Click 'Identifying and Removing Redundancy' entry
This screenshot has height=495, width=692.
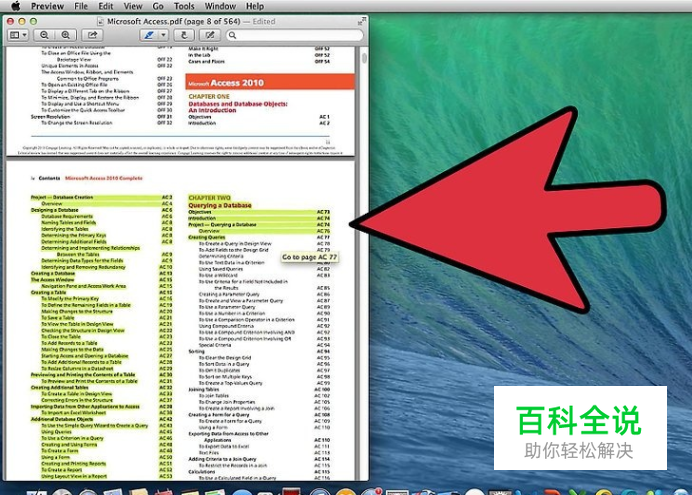click(x=83, y=267)
